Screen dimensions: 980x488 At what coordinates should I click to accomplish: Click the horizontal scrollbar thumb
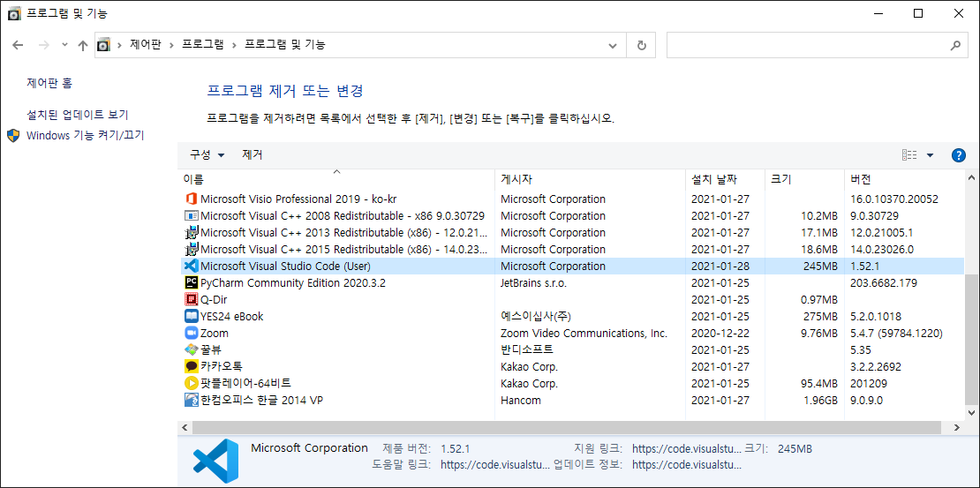tap(568, 427)
